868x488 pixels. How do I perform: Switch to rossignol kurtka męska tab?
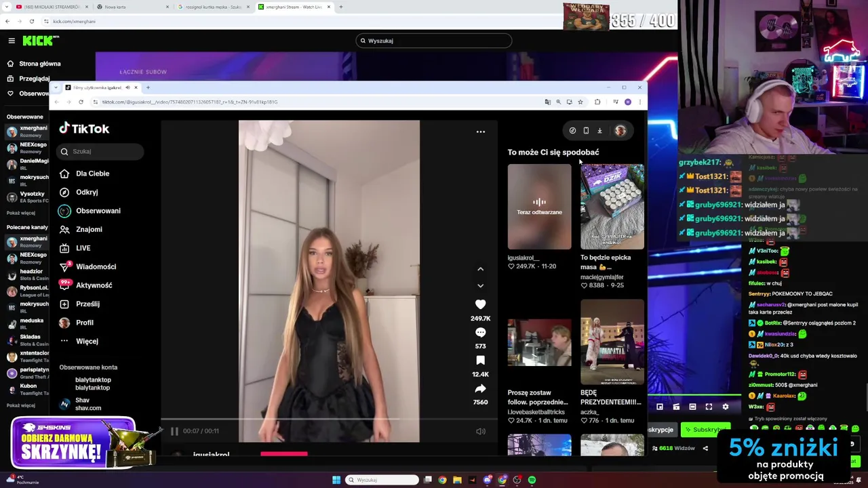(x=214, y=7)
